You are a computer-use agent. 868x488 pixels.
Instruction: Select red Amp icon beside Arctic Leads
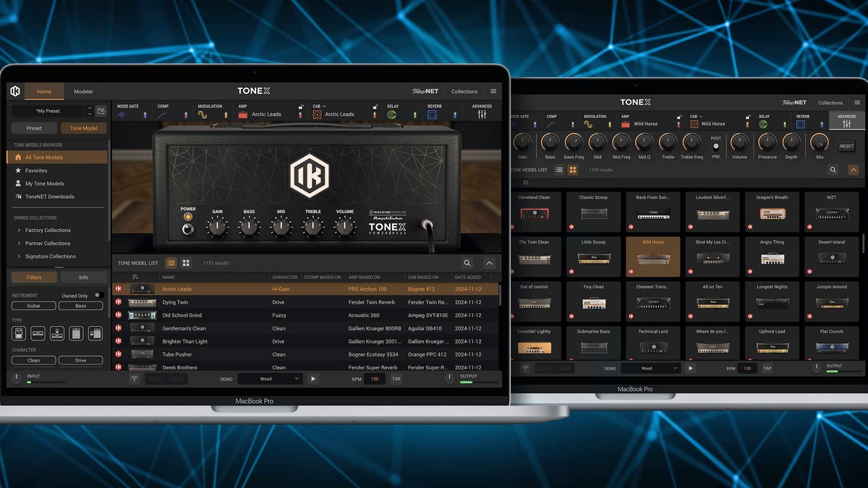point(243,114)
